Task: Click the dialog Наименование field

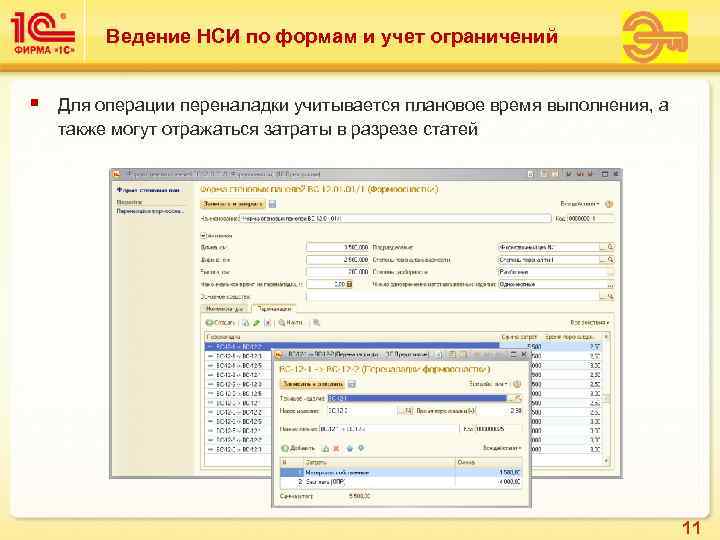Action: [x=388, y=429]
